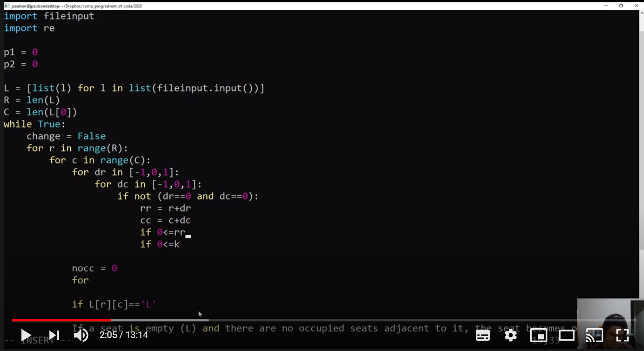This screenshot has height=351, width=644.
Task: Click the line 'for r in range(R):'
Action: pos(77,148)
